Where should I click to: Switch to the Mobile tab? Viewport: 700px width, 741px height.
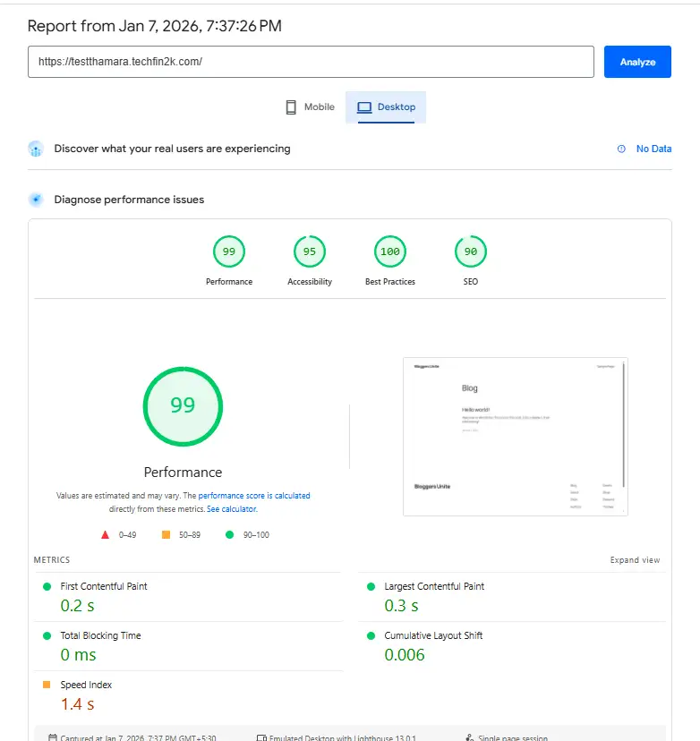tap(310, 107)
